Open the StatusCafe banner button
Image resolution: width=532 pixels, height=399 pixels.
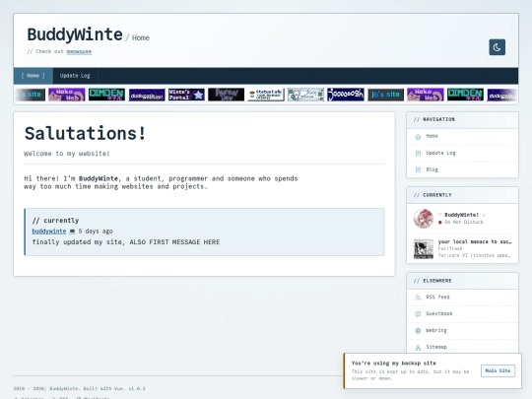point(266,95)
